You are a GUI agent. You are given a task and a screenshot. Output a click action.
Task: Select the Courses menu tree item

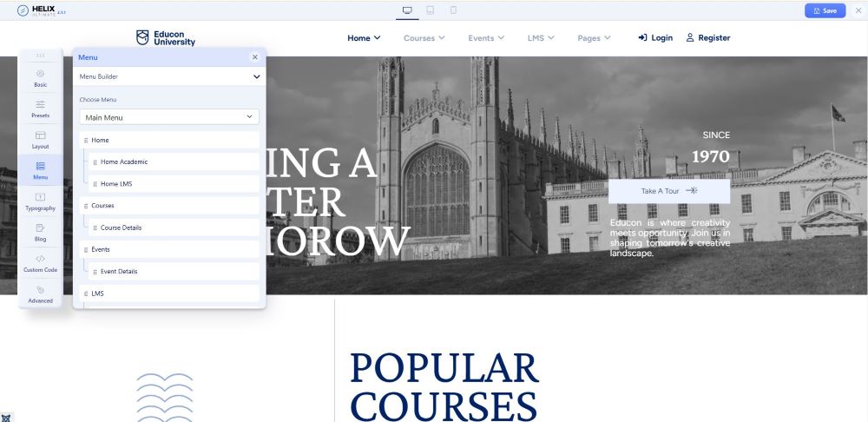(x=169, y=206)
